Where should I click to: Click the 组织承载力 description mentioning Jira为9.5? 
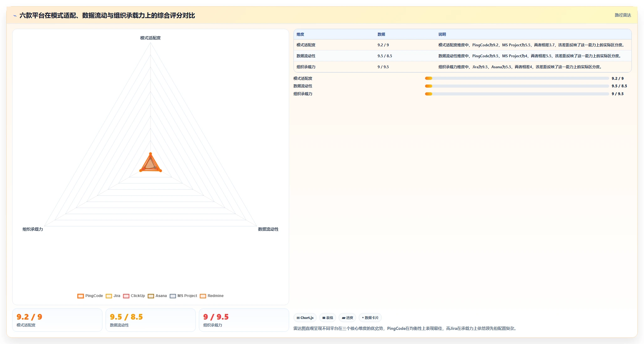click(520, 67)
